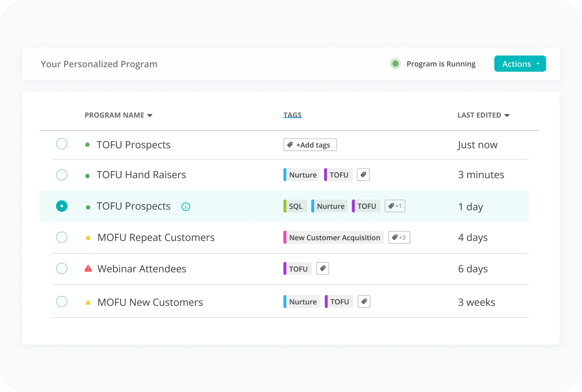Image resolution: width=582 pixels, height=392 pixels.
Task: Click tag icon in Webinar Attendees row
Action: click(x=322, y=269)
